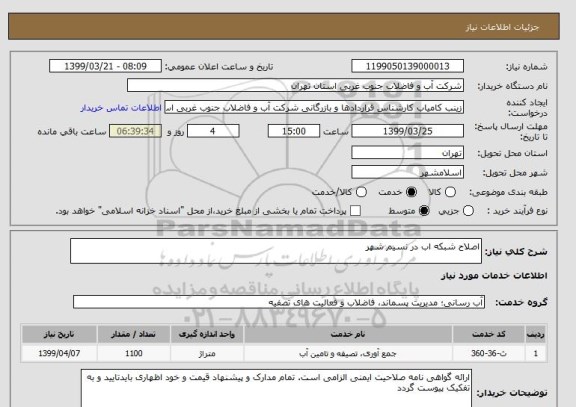Click the remaining time countdown 06:39:34
This screenshot has height=407, width=576.
[135, 131]
